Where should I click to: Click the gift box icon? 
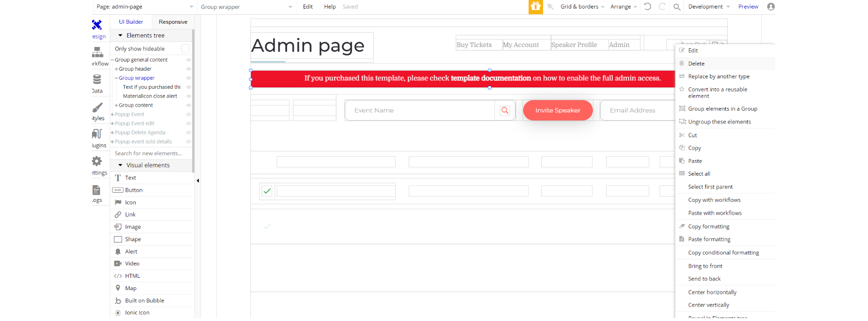pyautogui.click(x=536, y=7)
